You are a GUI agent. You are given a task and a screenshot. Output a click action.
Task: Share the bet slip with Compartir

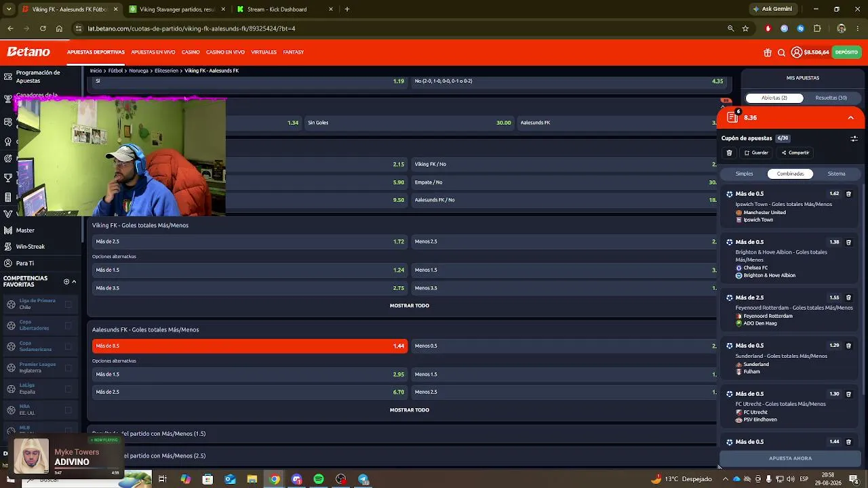point(795,152)
